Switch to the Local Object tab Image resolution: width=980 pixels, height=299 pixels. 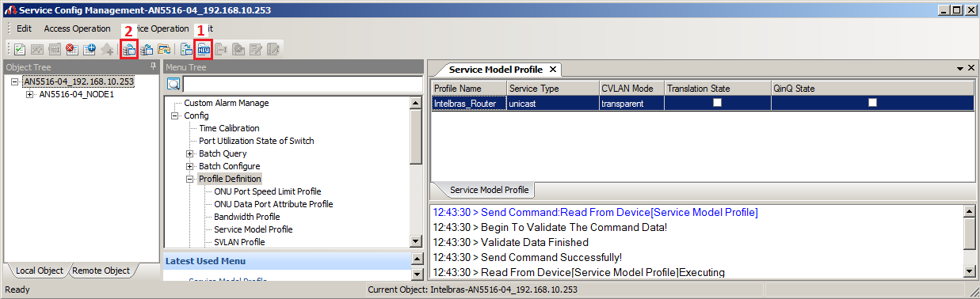(40, 271)
